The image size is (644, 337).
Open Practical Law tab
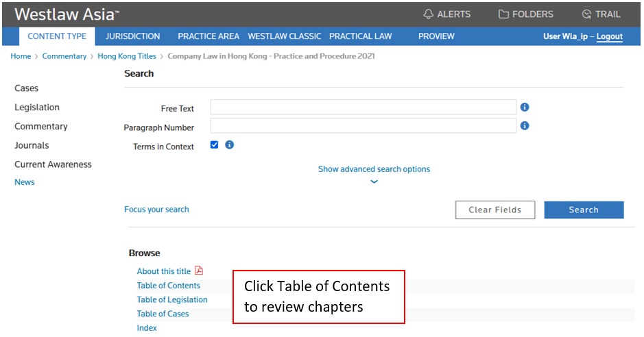(360, 36)
